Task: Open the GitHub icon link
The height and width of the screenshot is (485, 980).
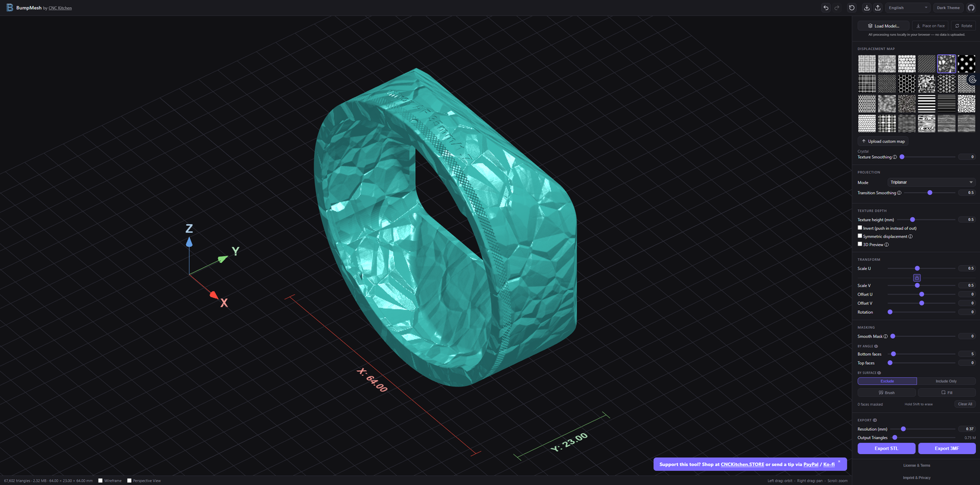Action: coord(971,8)
